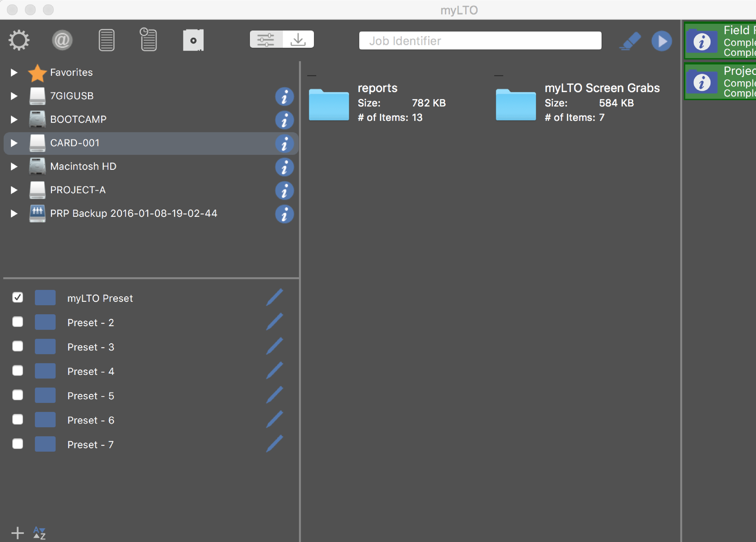Click inside the Job Identifier input field
This screenshot has width=756, height=542.
pos(480,40)
